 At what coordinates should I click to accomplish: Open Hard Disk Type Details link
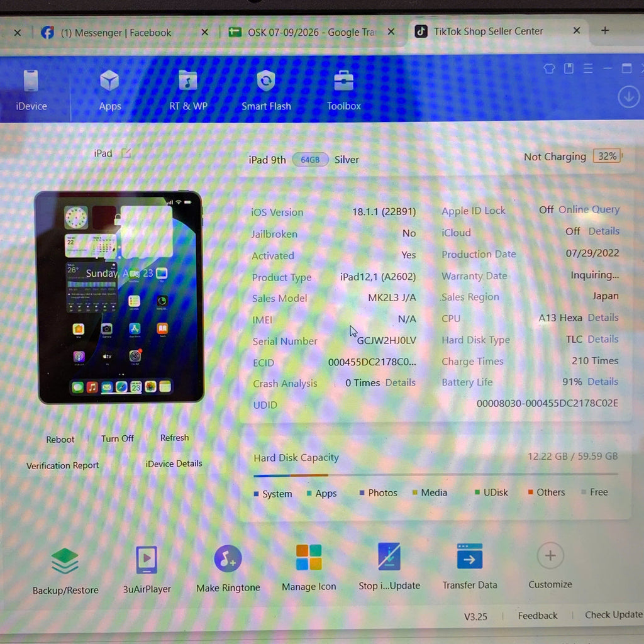click(603, 339)
